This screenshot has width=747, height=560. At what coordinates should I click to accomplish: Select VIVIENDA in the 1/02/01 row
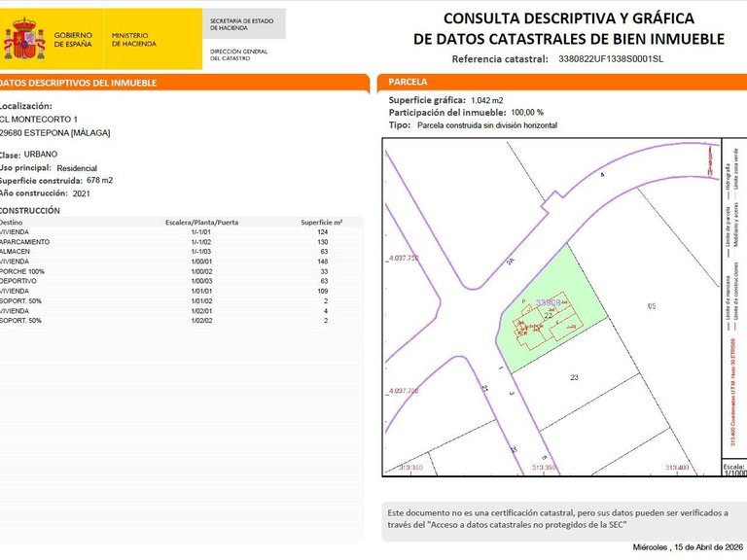pos(15,311)
